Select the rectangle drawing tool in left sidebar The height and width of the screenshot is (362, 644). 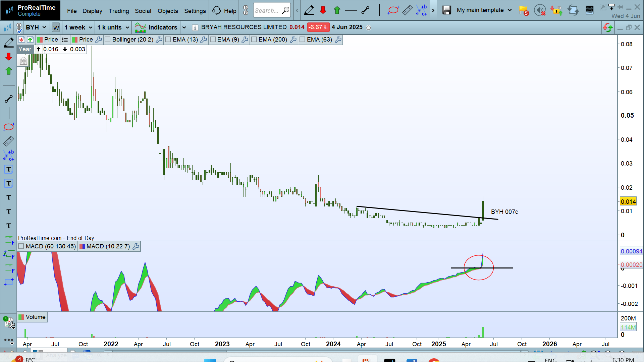[9, 282]
